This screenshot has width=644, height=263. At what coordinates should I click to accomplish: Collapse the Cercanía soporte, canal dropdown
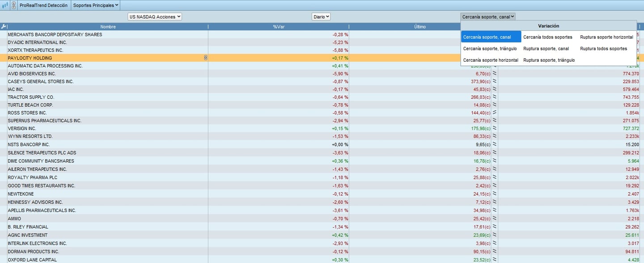[x=488, y=17]
